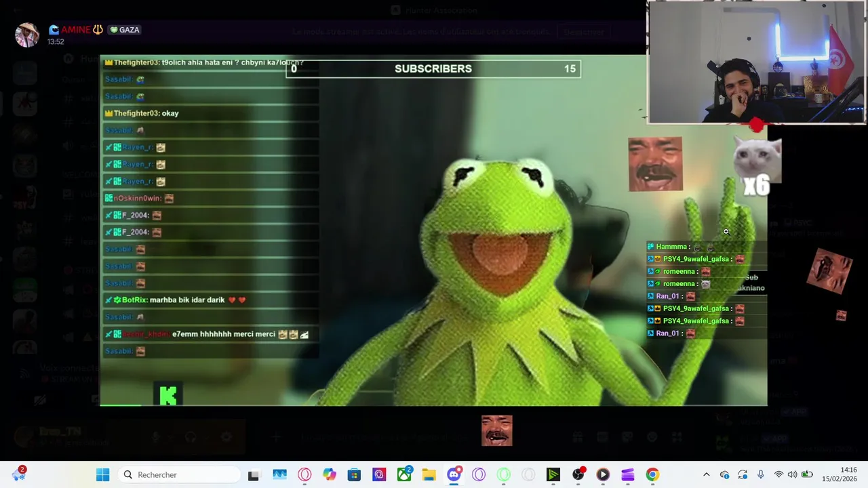The image size is (868, 488).
Task: Open the purple Opera taskbar icon
Action: click(479, 474)
